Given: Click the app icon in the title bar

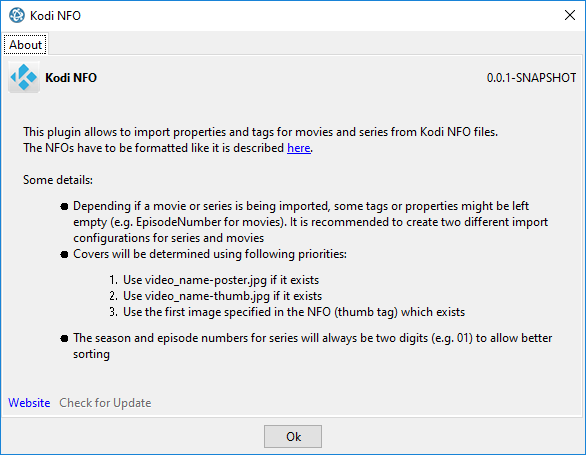Looking at the screenshot, I should point(16,15).
